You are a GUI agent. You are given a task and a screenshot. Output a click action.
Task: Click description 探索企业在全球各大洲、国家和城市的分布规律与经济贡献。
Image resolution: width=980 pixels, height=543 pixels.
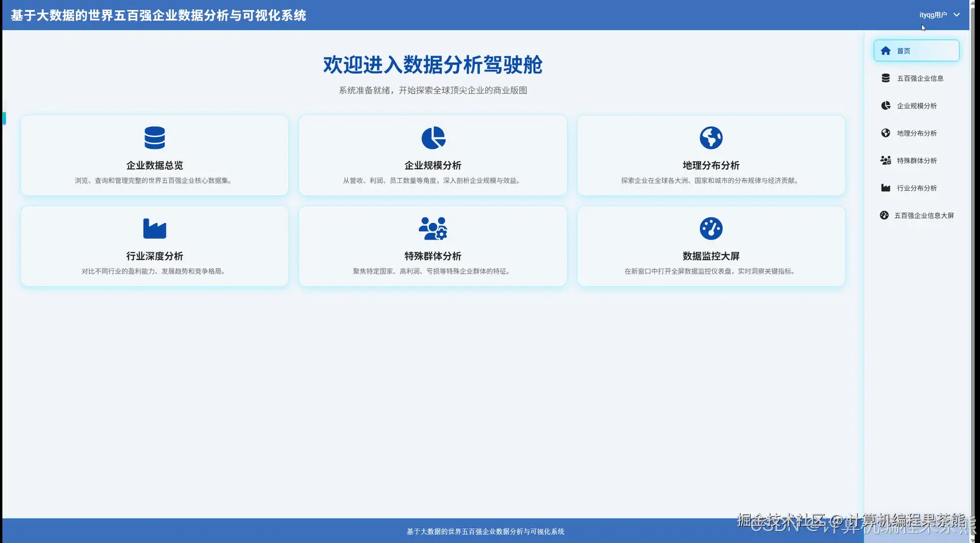coord(711,180)
